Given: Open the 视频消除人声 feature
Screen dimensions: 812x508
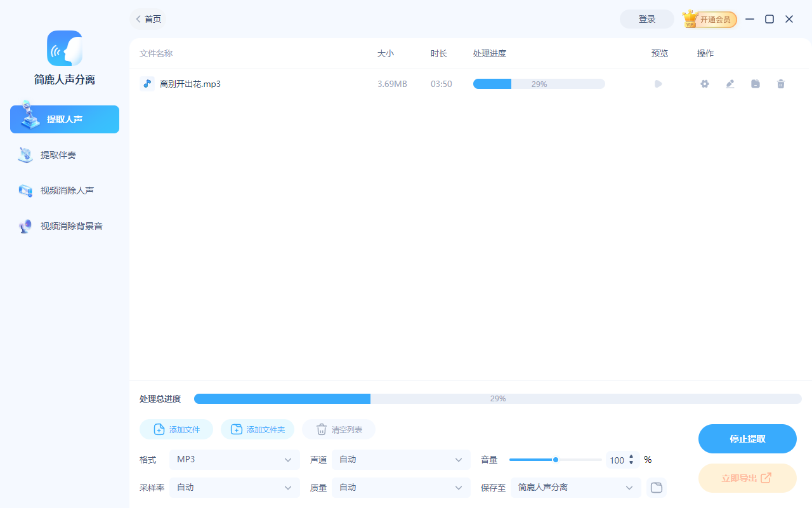Looking at the screenshot, I should click(x=64, y=190).
